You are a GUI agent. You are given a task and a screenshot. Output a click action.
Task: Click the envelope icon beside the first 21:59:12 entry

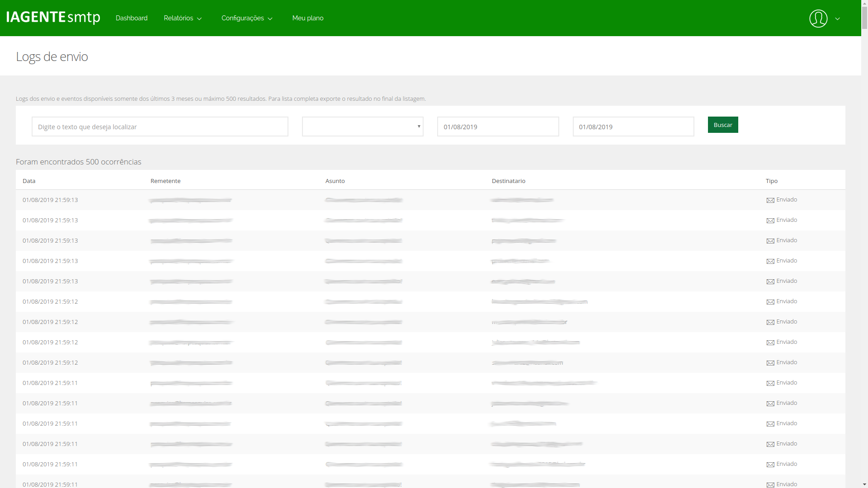769,301
